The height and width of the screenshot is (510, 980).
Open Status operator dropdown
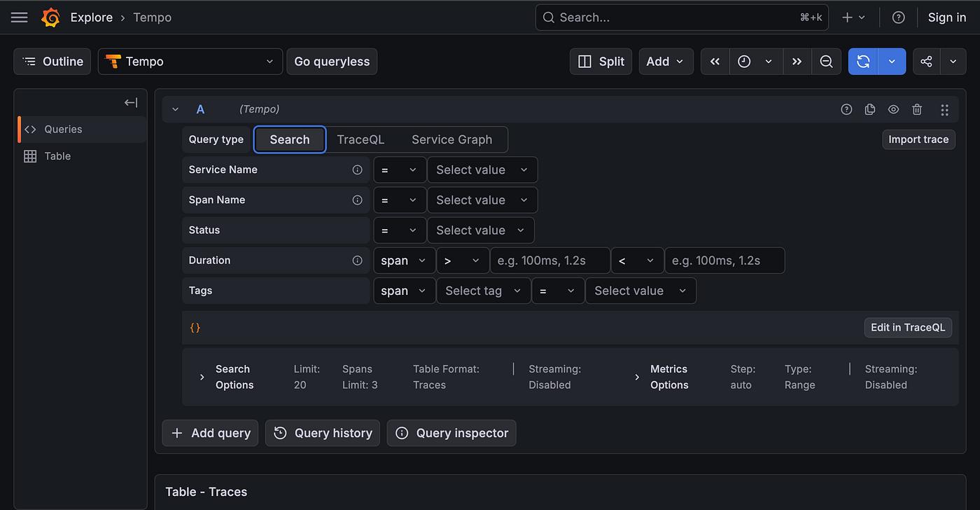(400, 230)
